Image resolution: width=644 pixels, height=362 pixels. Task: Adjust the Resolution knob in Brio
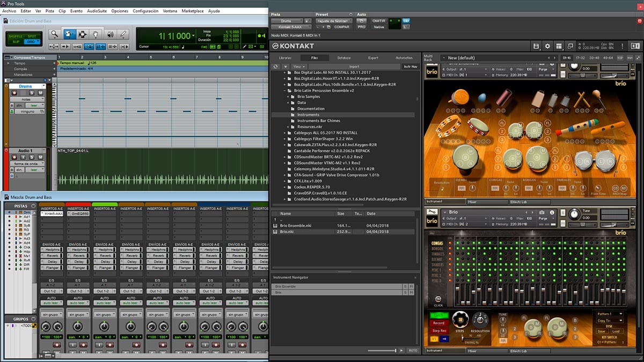(479, 320)
